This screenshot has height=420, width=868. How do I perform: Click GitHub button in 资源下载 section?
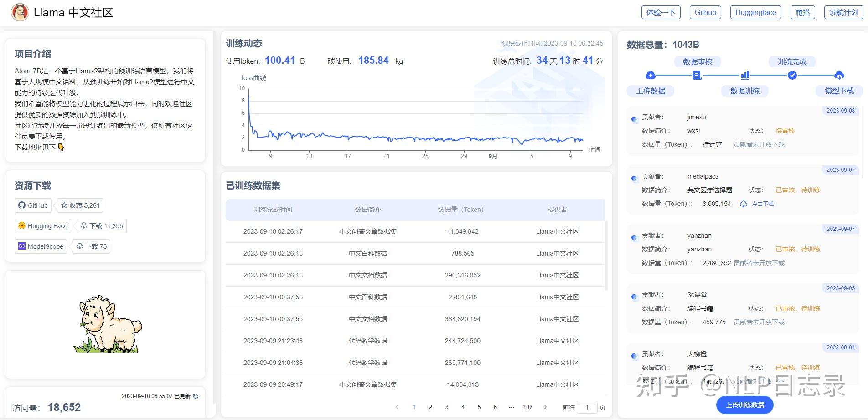click(x=33, y=205)
